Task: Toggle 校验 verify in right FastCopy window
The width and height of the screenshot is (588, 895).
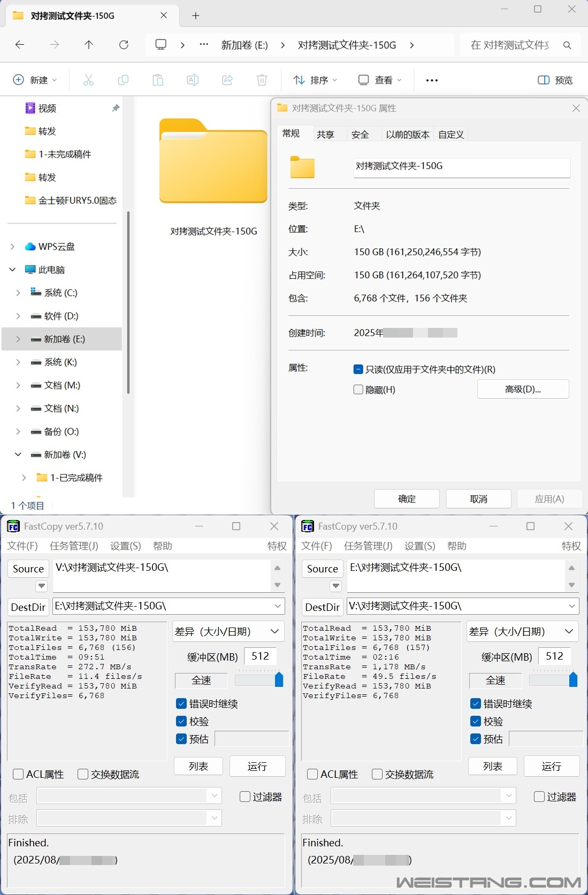Action: pyautogui.click(x=476, y=721)
